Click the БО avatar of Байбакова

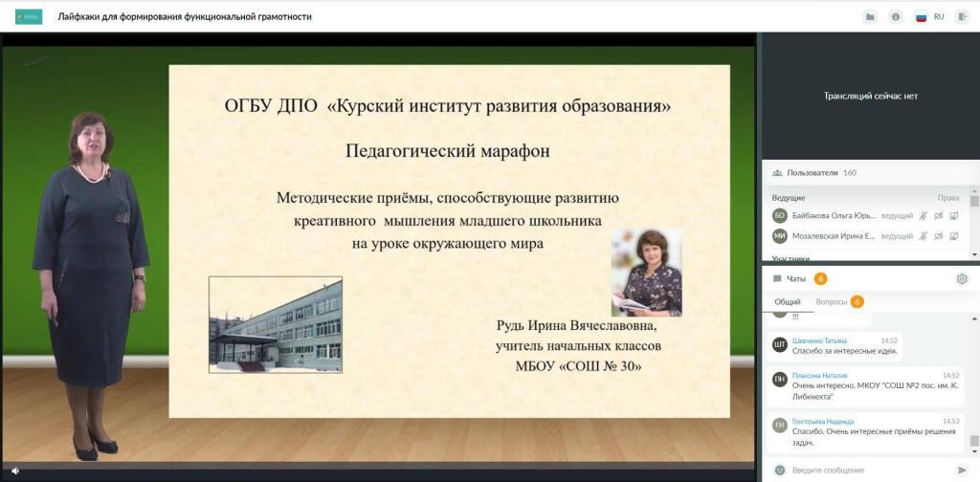click(779, 216)
